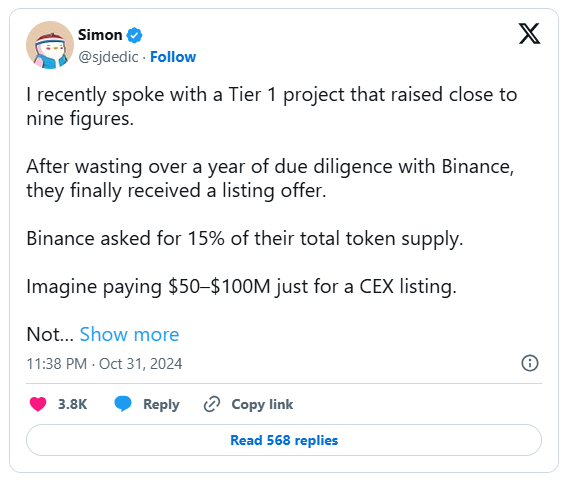The image size is (569, 482).
Task: Click the Copy link text
Action: (x=262, y=404)
